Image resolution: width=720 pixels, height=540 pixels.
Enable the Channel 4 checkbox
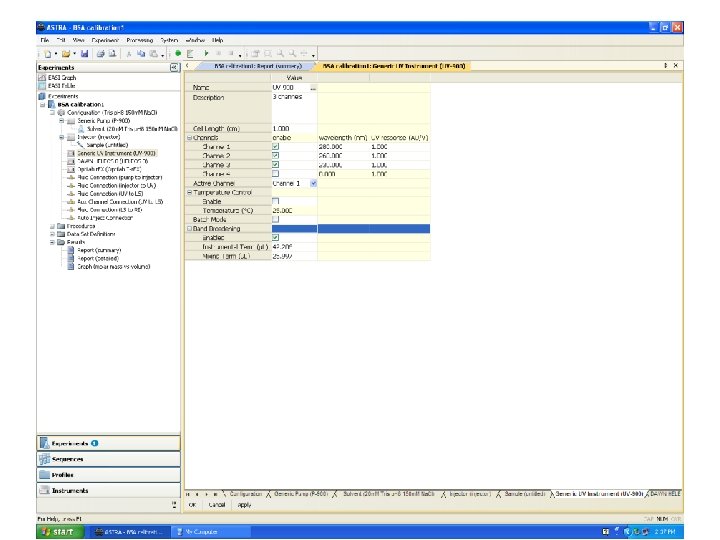(276, 174)
